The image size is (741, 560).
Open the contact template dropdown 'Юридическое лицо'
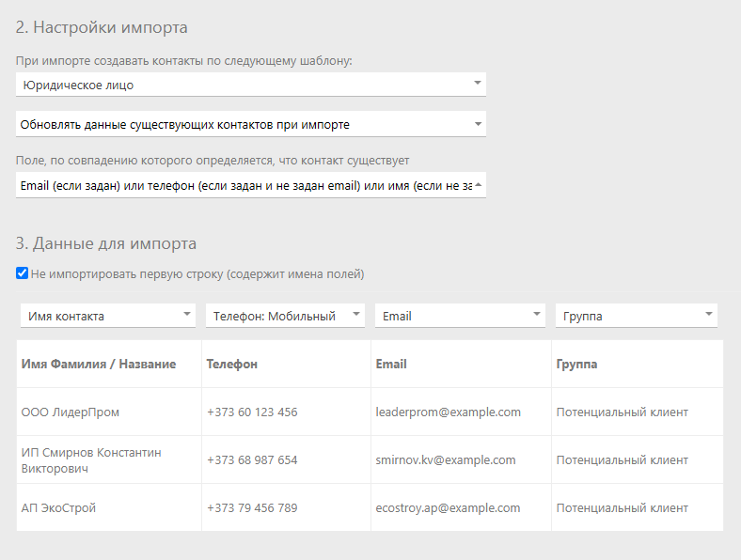click(x=251, y=85)
